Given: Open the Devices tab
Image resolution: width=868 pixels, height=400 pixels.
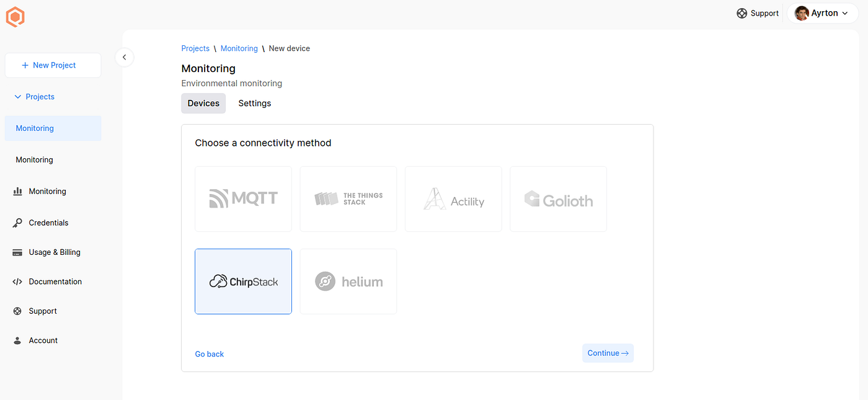Looking at the screenshot, I should pos(203,103).
